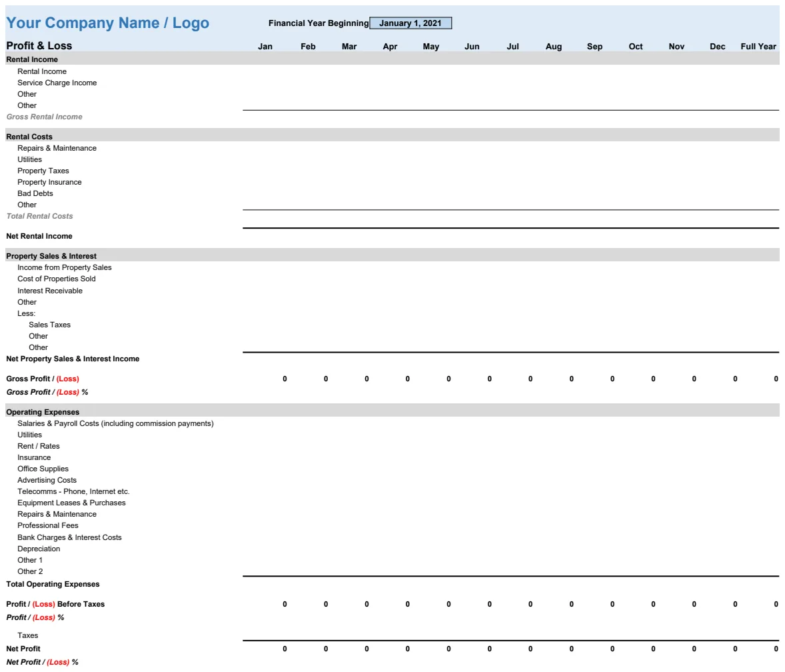Image resolution: width=785 pixels, height=672 pixels.
Task: Select the Dec column header
Action: point(718,47)
